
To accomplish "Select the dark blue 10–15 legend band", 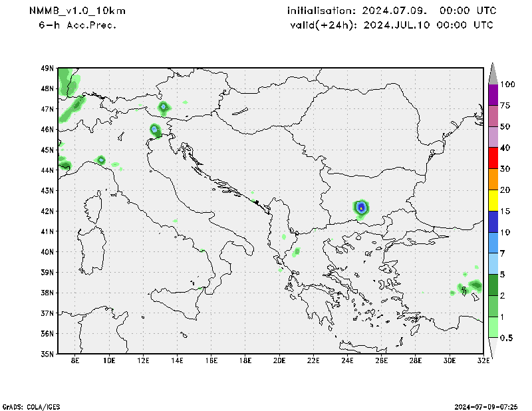I will (x=493, y=221).
